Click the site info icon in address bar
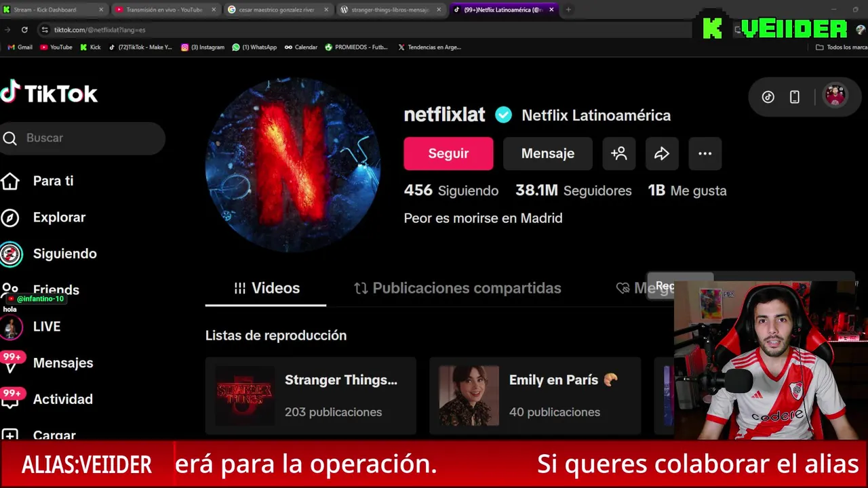Image resolution: width=868 pixels, height=488 pixels. coord(45,30)
